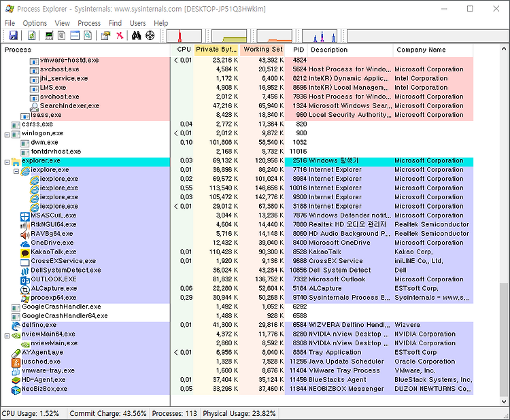Sort by the Working Set column header
Viewport: 510px width, 420px height.
pos(262,50)
